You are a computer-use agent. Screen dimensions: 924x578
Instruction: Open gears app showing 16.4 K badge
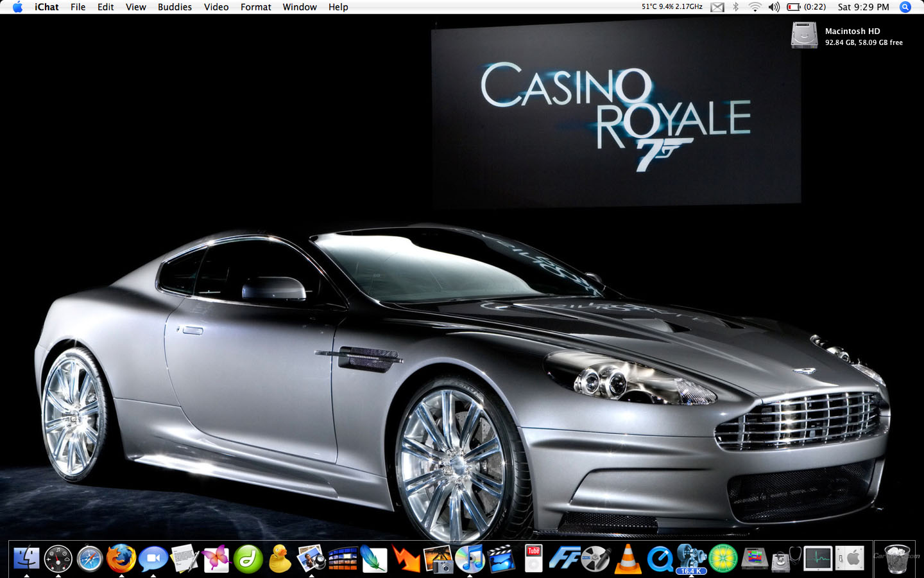click(x=691, y=559)
